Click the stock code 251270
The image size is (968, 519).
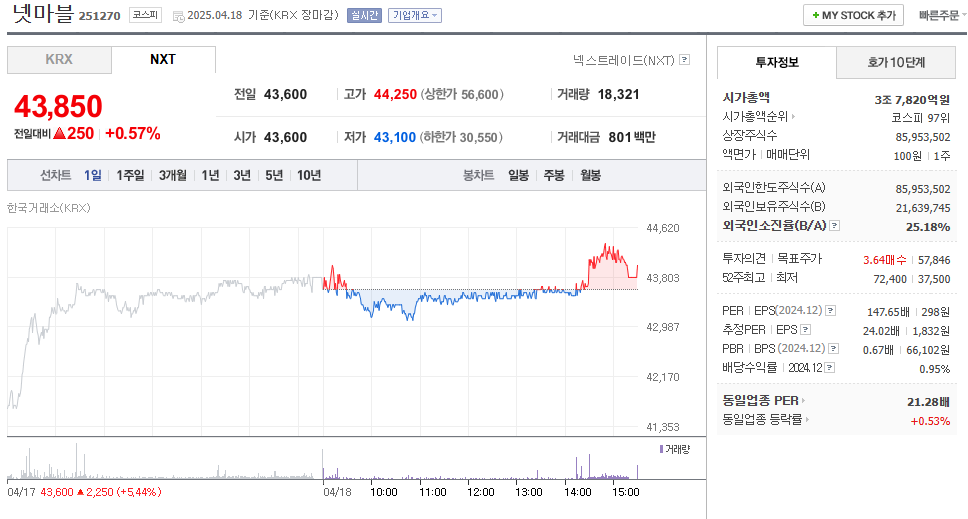(x=99, y=16)
